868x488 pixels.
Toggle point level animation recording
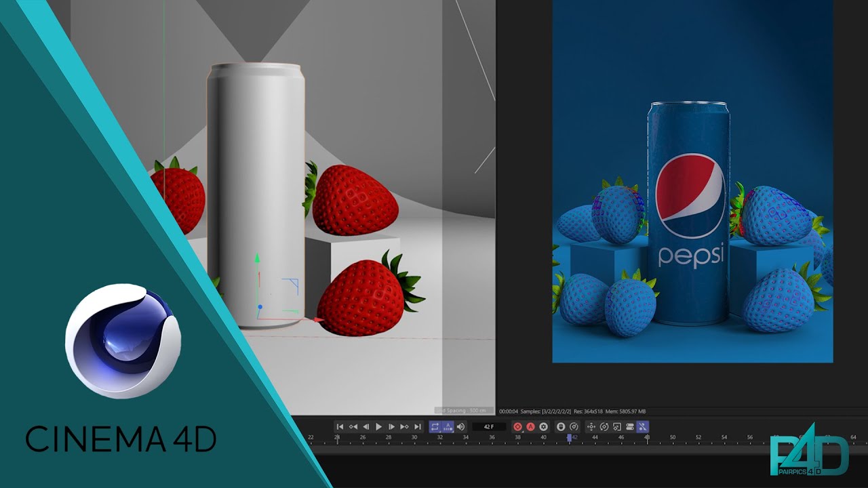point(643,427)
